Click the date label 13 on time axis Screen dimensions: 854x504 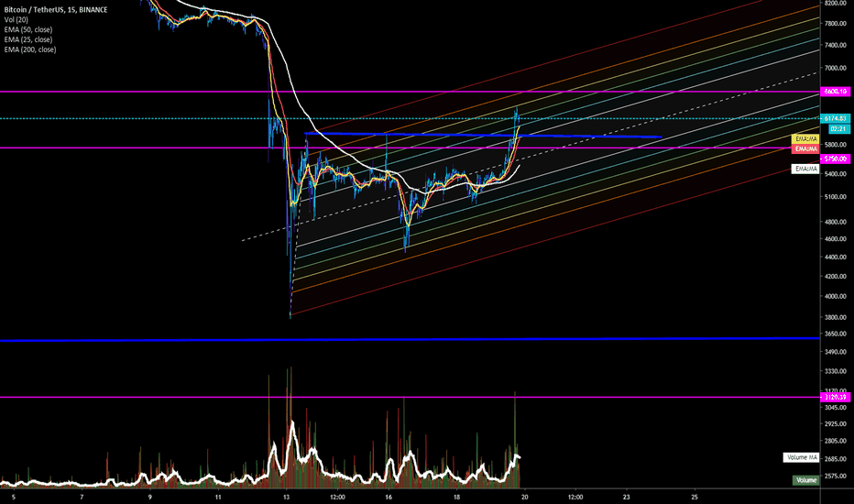(287, 497)
